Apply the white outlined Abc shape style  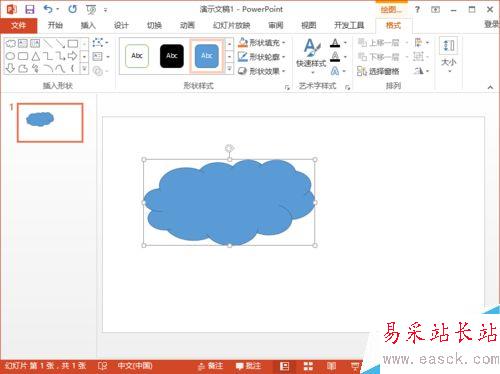[137, 56]
